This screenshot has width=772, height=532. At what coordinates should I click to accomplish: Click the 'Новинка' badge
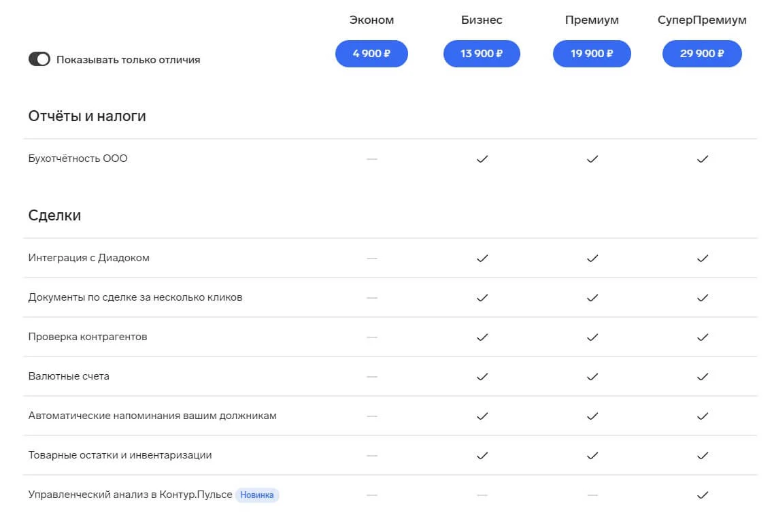(257, 495)
